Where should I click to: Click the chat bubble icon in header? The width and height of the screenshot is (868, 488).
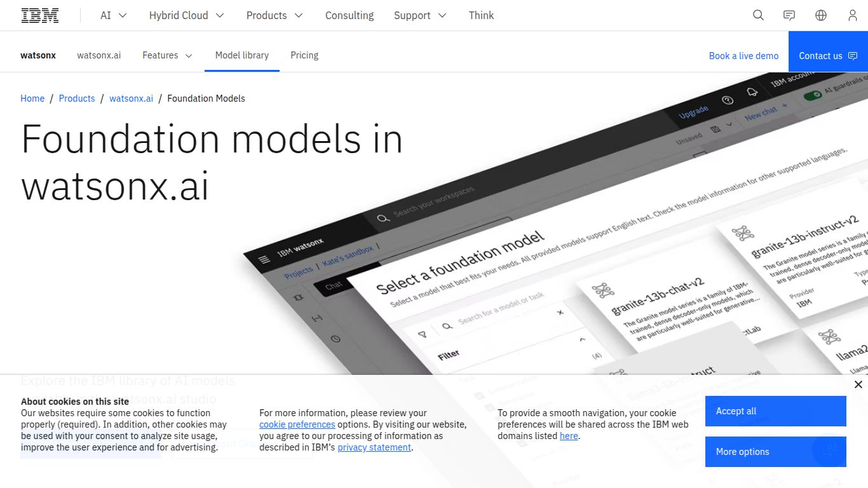[x=789, y=15]
